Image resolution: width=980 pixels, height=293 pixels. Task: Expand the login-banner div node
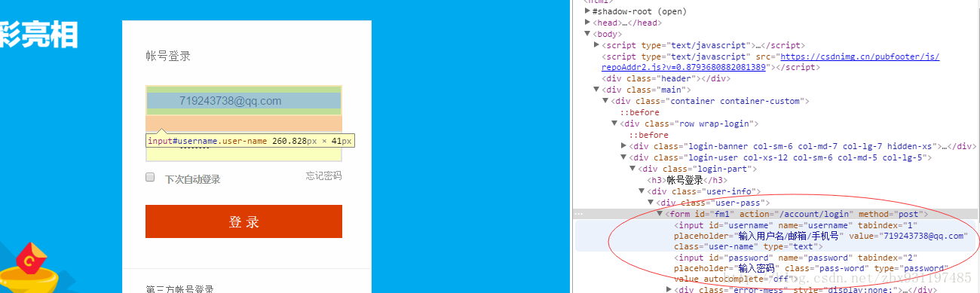coord(624,146)
